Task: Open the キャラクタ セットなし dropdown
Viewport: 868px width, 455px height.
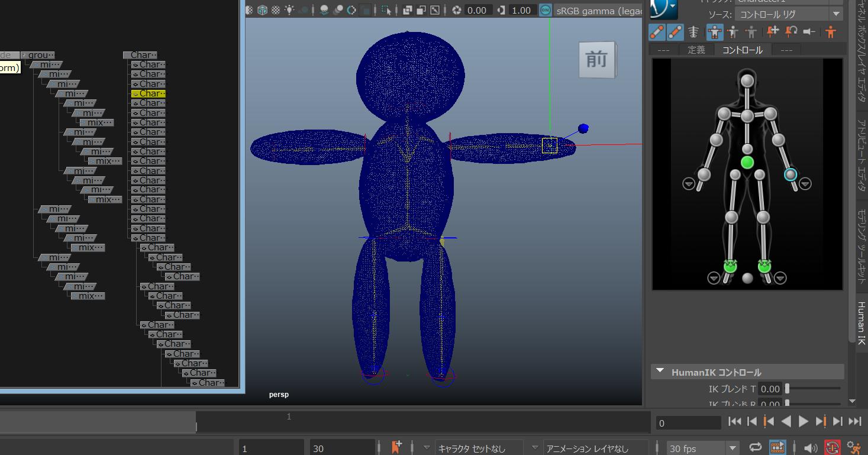Action: coord(479,448)
